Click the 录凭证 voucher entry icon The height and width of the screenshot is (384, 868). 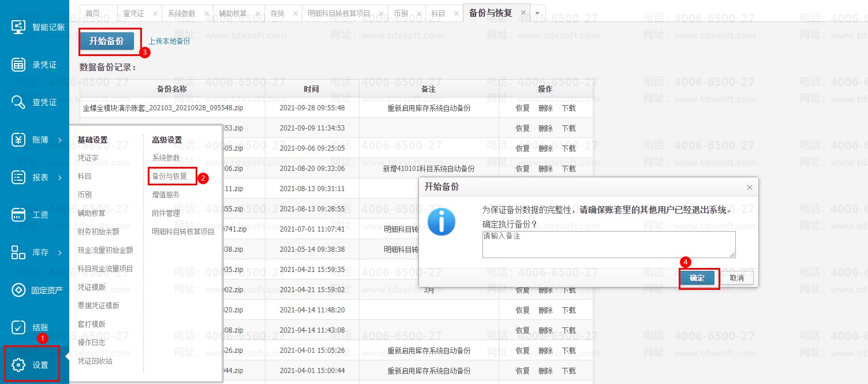click(x=18, y=65)
